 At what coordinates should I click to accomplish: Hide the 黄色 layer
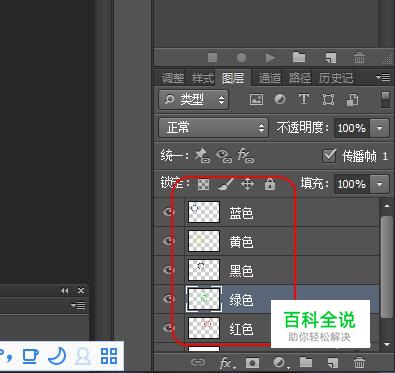click(x=169, y=241)
